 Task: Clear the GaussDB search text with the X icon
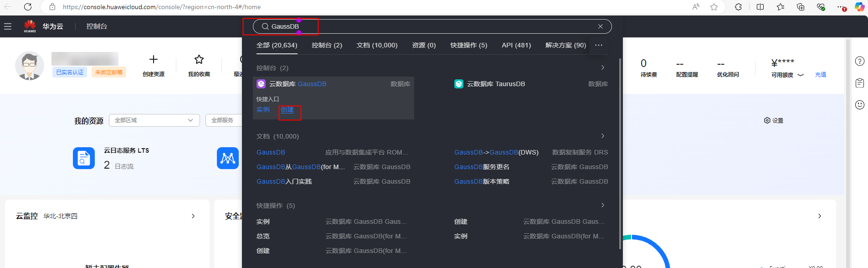pos(601,26)
